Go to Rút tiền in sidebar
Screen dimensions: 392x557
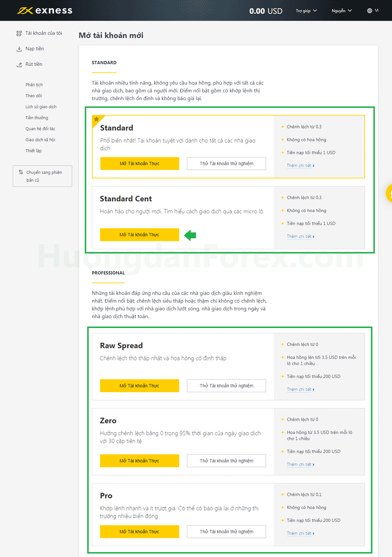coord(34,64)
